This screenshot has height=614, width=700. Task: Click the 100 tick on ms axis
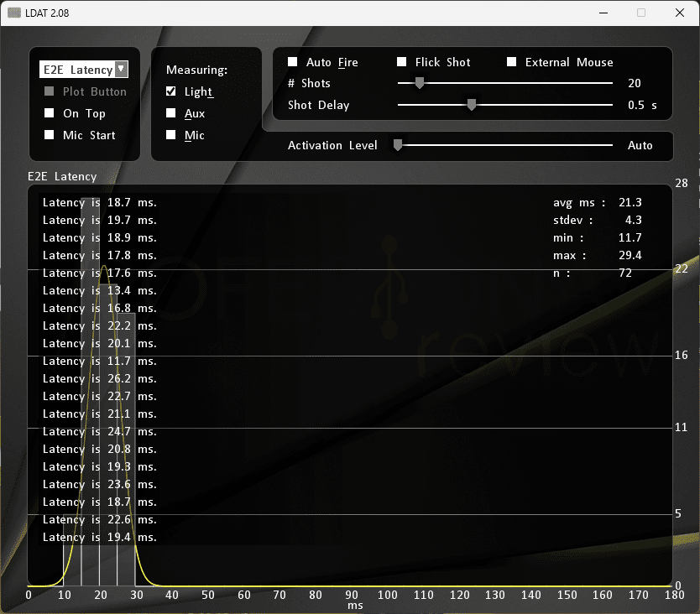point(388,595)
